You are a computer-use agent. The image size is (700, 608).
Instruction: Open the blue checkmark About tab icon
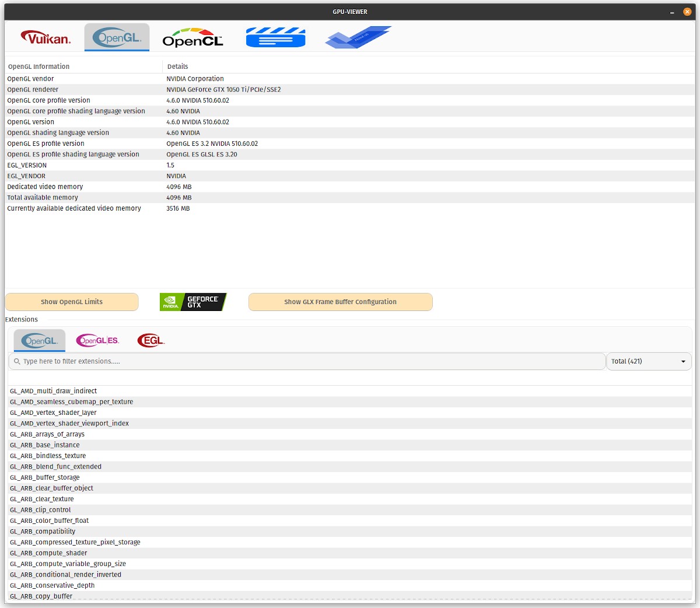click(358, 38)
